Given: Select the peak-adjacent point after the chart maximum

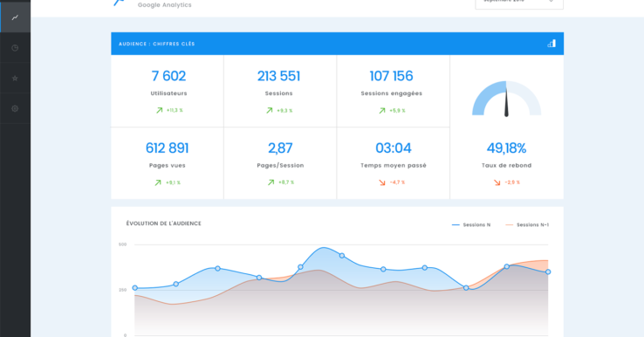Looking at the screenshot, I should point(342,256).
